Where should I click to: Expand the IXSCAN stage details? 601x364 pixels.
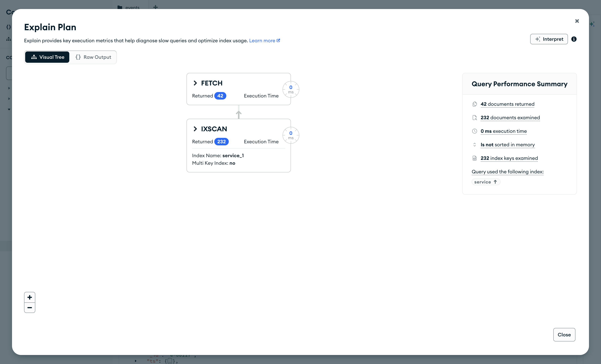(x=195, y=129)
